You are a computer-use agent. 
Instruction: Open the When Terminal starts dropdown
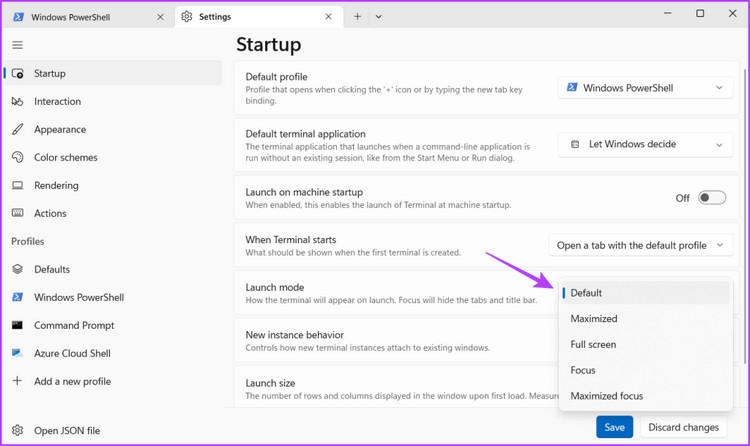click(641, 245)
